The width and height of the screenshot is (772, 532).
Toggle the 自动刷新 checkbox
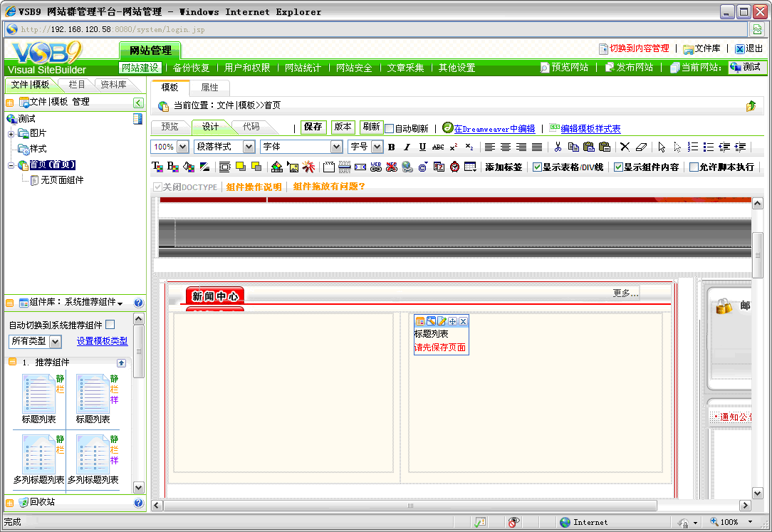(x=389, y=128)
